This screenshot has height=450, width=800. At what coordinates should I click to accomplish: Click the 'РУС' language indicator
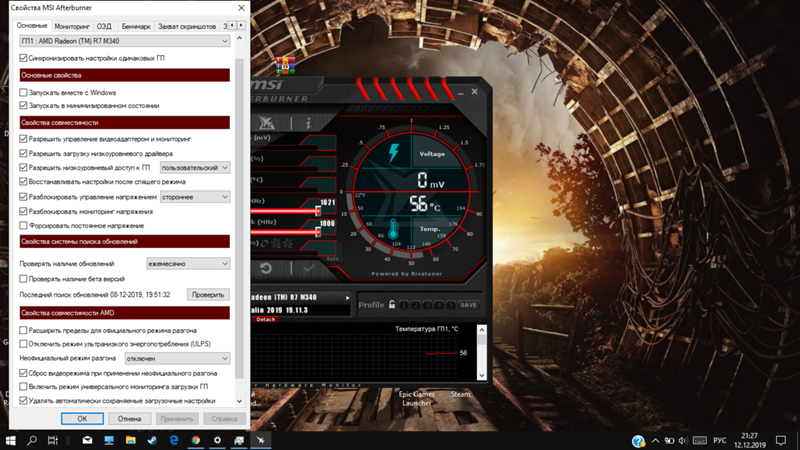719,441
